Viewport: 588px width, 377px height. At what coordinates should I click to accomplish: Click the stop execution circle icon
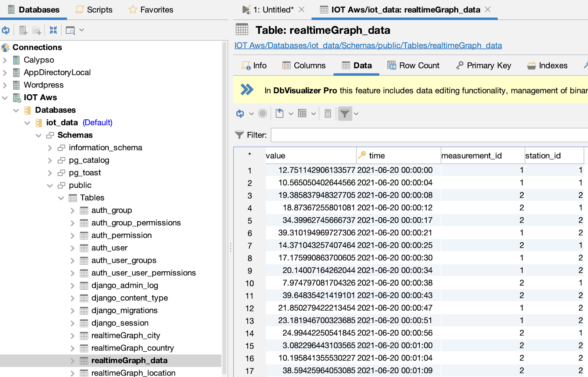262,113
